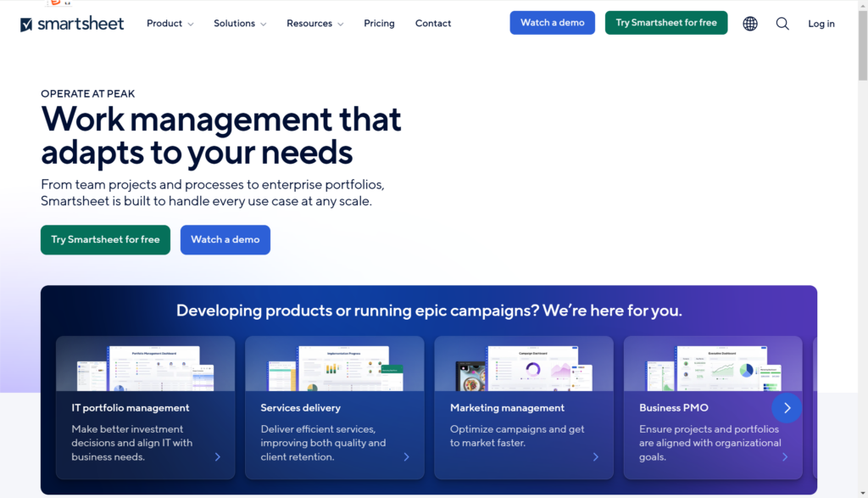Expand the Solutions dropdown menu

click(240, 24)
